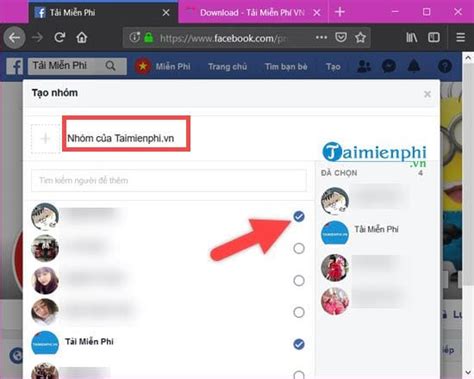Toggle the browser sidebar view
The height and width of the screenshot is (379, 474).
coord(434,37)
